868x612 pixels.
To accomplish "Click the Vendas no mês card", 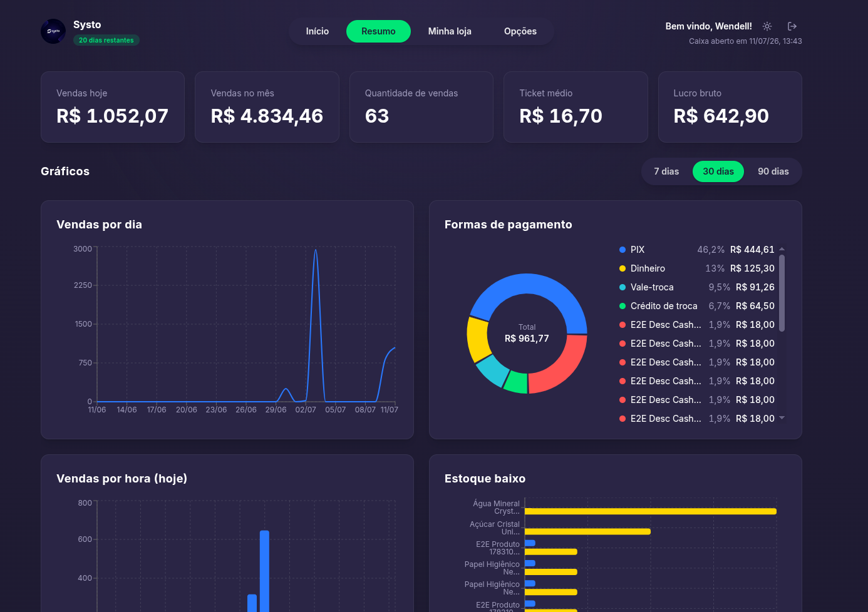I will point(267,107).
